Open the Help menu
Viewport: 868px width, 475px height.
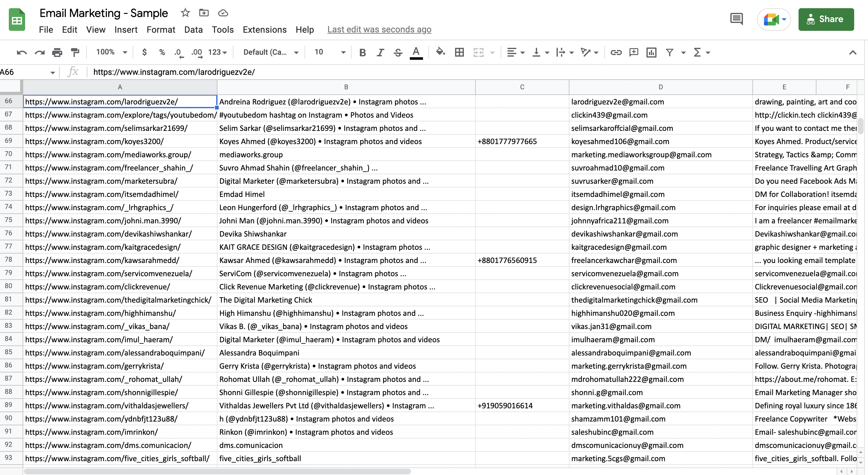click(x=305, y=30)
